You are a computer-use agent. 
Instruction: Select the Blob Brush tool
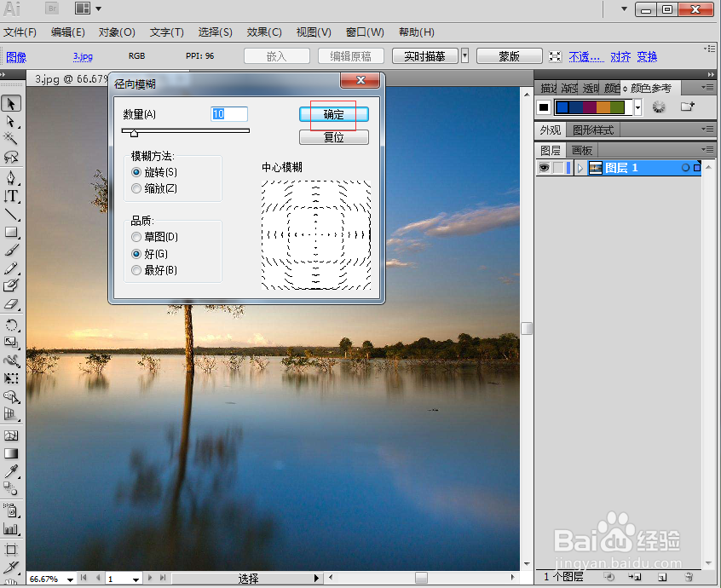10,286
